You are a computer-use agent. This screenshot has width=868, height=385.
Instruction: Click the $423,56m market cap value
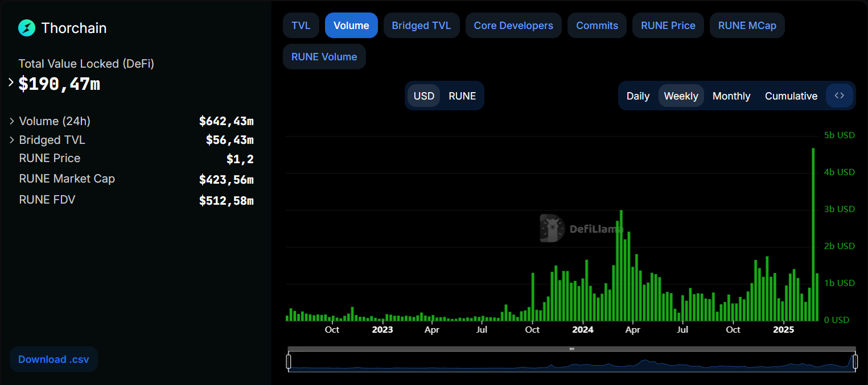227,180
